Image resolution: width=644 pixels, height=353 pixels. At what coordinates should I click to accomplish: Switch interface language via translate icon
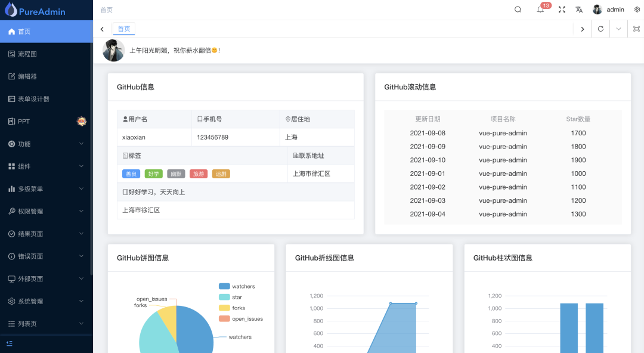click(x=579, y=10)
